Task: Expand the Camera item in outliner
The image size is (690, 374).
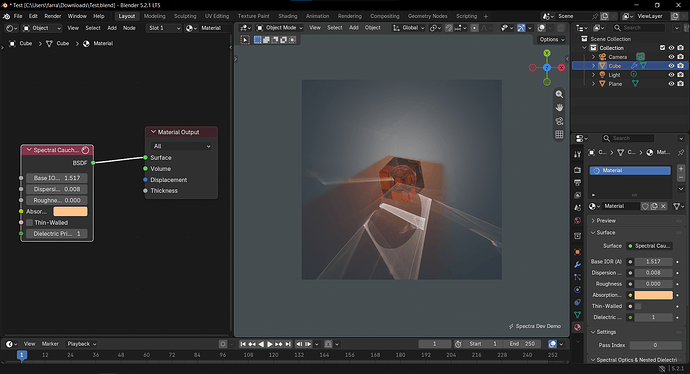Action: 593,57
